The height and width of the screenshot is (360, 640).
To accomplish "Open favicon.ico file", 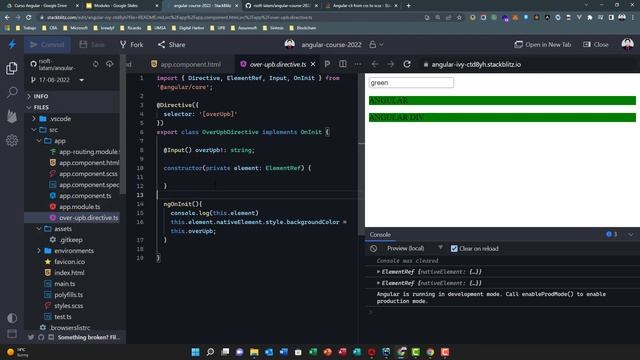I will pos(65,262).
